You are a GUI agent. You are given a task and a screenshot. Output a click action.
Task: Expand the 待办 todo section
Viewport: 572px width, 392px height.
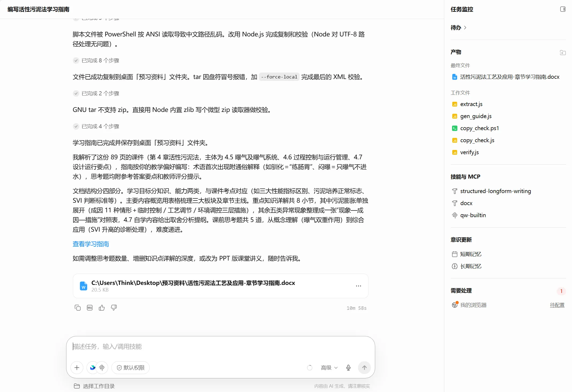(458, 28)
